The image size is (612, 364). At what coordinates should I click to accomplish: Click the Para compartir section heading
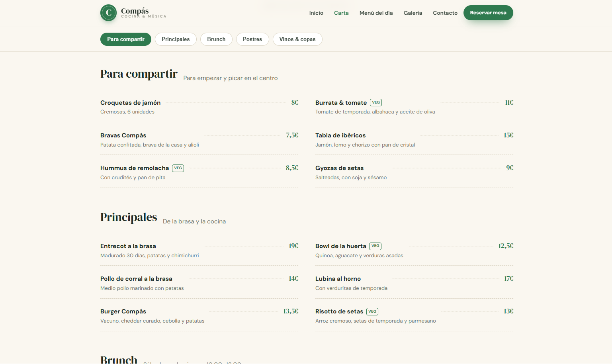[x=139, y=74]
